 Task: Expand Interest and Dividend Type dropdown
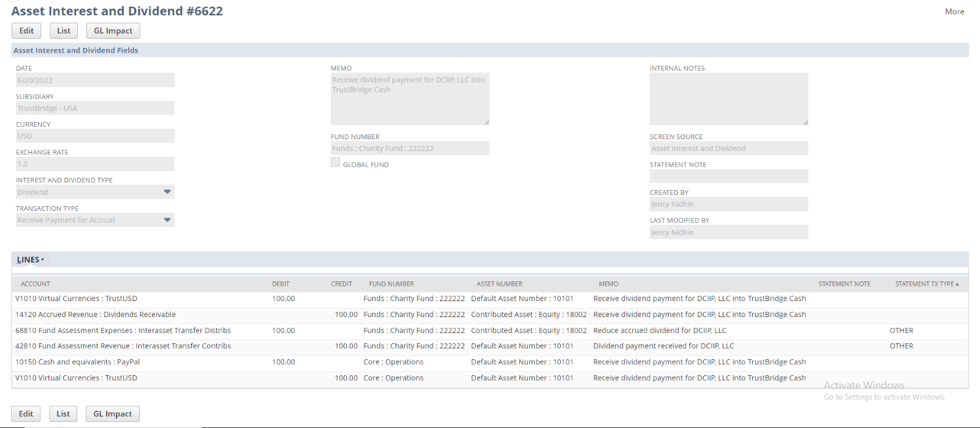[x=167, y=192]
